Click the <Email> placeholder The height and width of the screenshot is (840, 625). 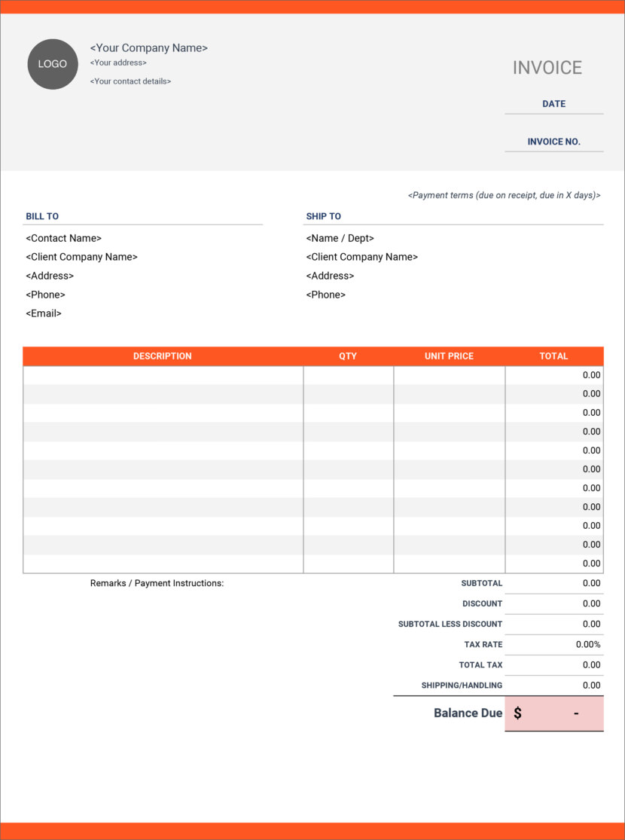pyautogui.click(x=44, y=313)
